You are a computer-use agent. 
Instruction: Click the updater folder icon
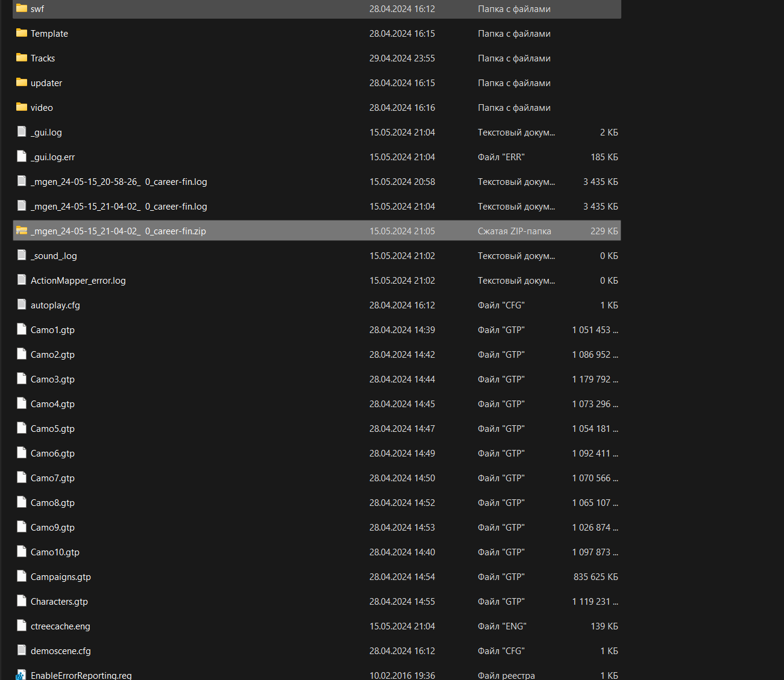click(22, 83)
